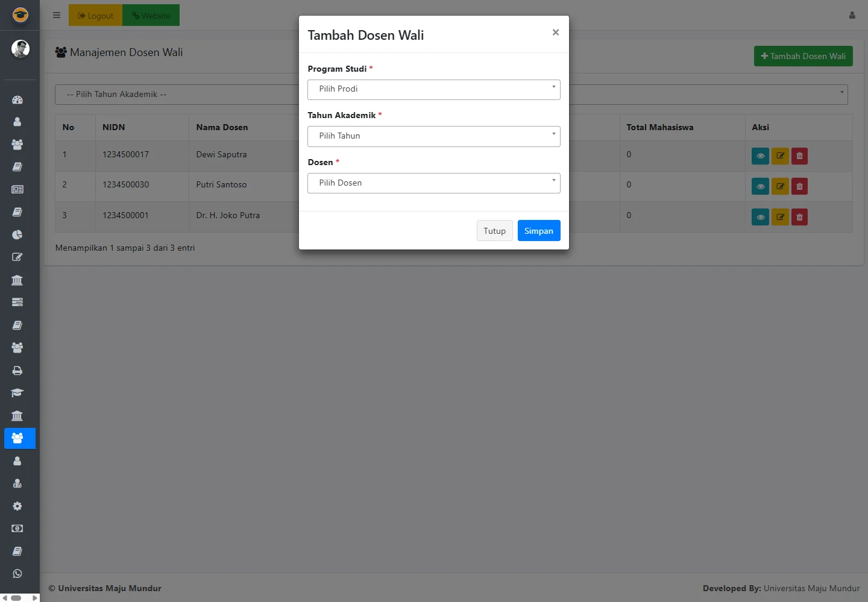
Task: Click the graduation cap sidebar icon
Action: 17,393
